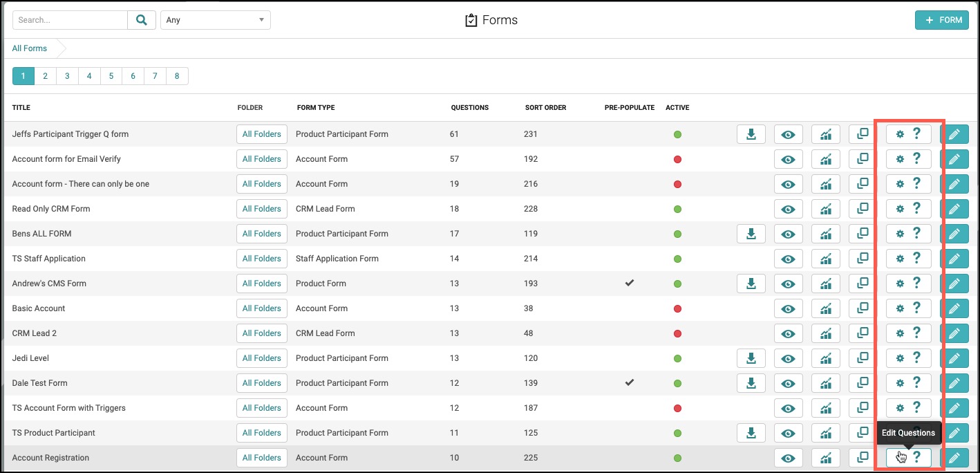Click the 'Staff Application Form' type cell
The image size is (980, 473).
tap(337, 259)
